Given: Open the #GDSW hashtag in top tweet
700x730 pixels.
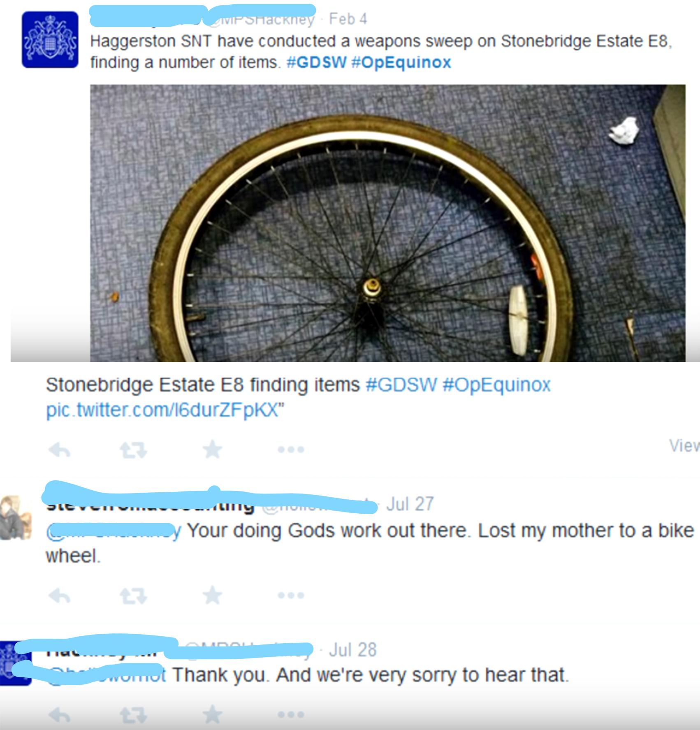Looking at the screenshot, I should 316,62.
